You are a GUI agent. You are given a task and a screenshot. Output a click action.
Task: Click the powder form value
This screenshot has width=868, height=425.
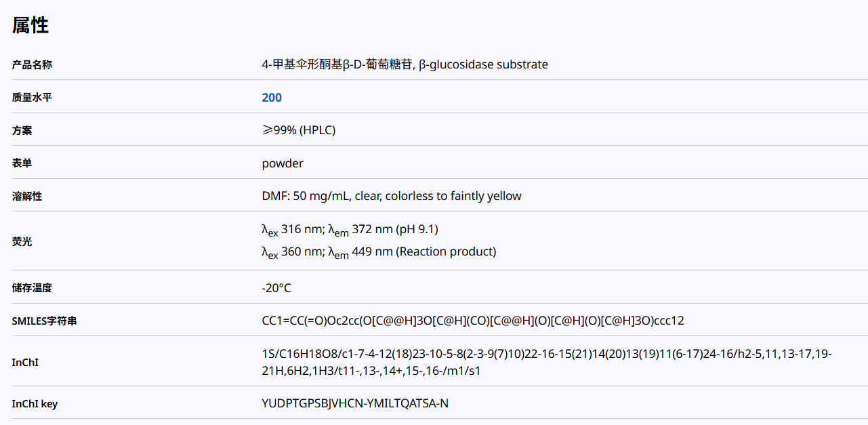tap(283, 163)
